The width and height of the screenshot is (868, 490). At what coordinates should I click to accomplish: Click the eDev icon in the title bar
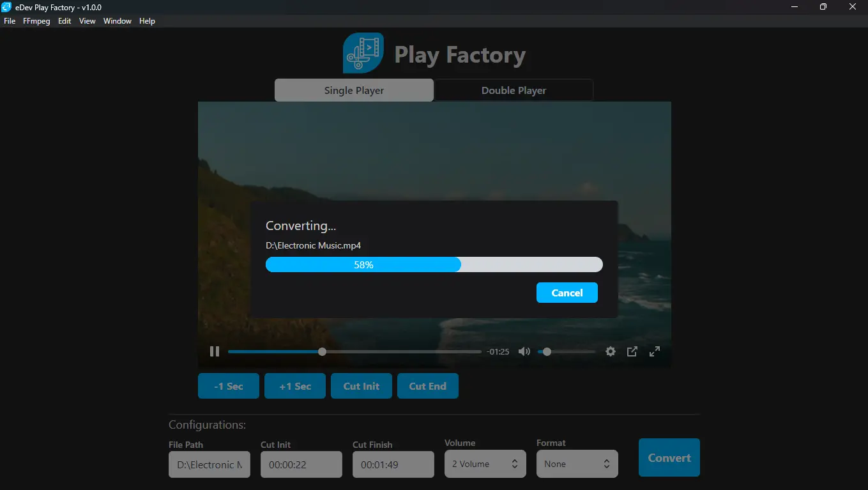(6, 6)
